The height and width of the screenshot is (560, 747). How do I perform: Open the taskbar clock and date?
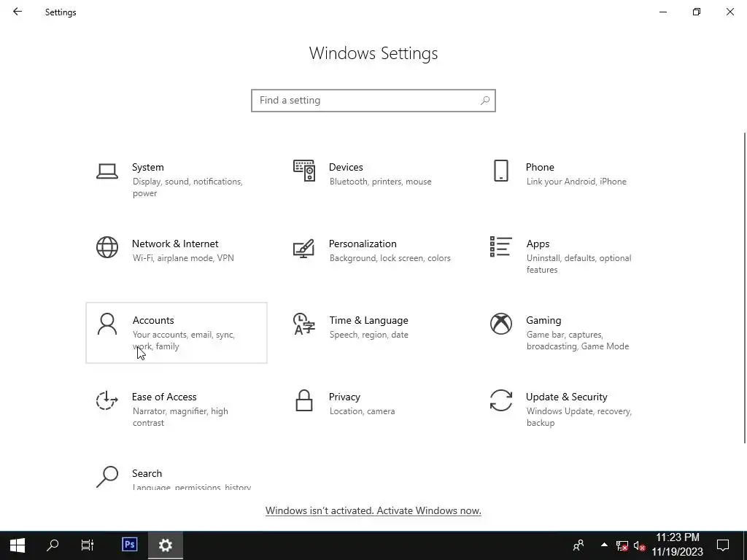click(678, 545)
